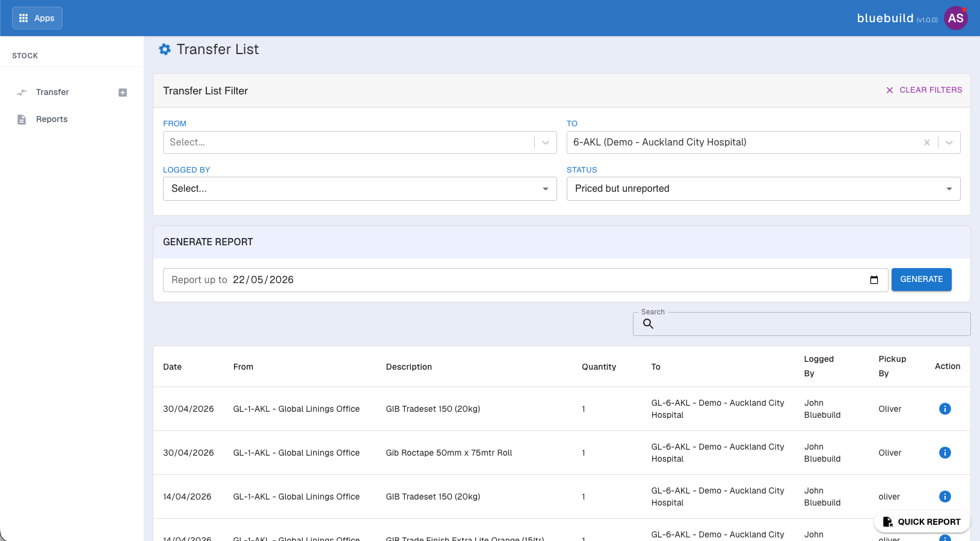
Task: Open the Transfer sidebar item
Action: pyautogui.click(x=52, y=92)
